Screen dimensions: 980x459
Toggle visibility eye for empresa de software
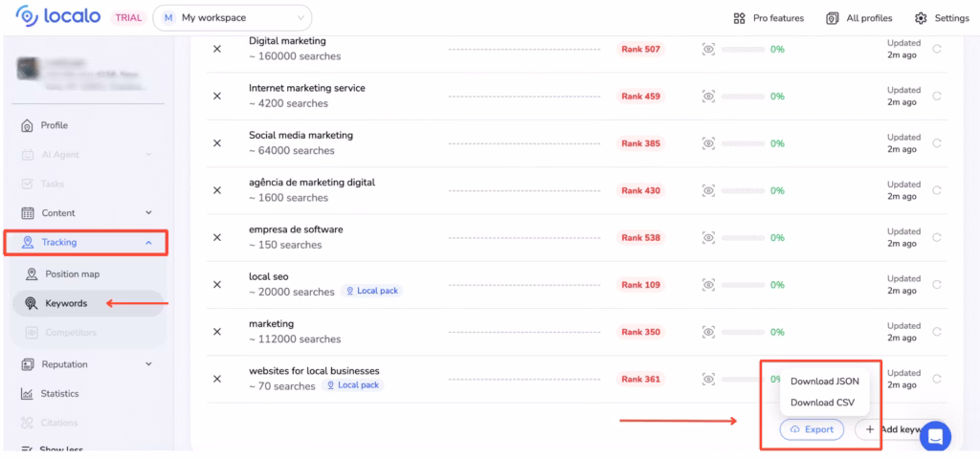pyautogui.click(x=708, y=237)
